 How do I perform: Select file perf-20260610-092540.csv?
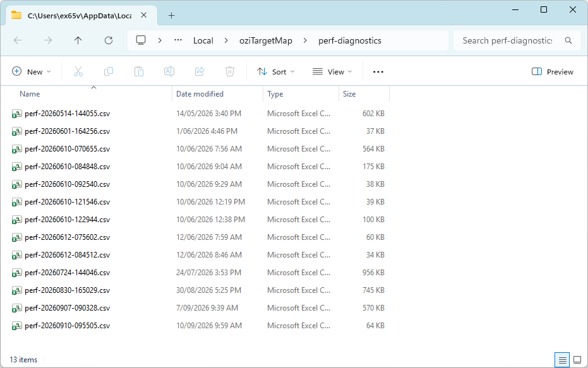(67, 184)
